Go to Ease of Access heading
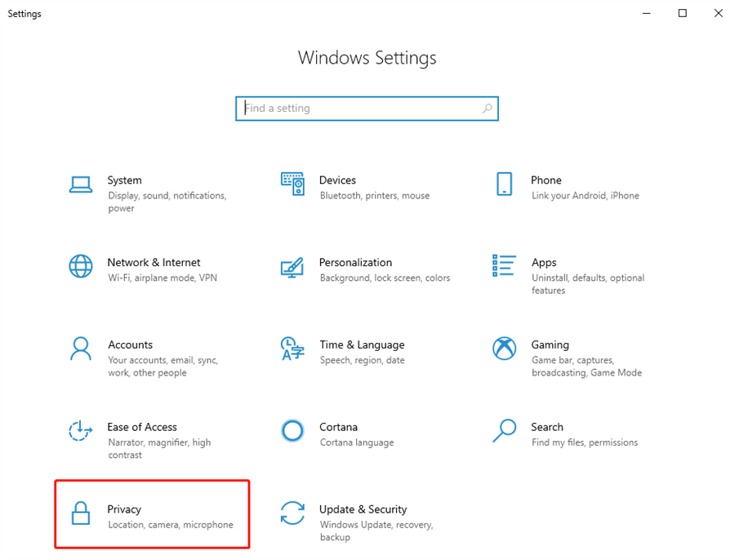Image resolution: width=730 pixels, height=560 pixels. coord(142,427)
